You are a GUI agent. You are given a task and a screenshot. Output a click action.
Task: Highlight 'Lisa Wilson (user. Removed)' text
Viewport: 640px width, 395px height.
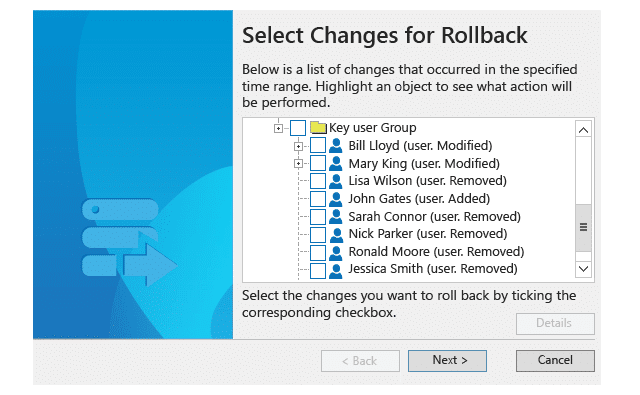(x=427, y=181)
